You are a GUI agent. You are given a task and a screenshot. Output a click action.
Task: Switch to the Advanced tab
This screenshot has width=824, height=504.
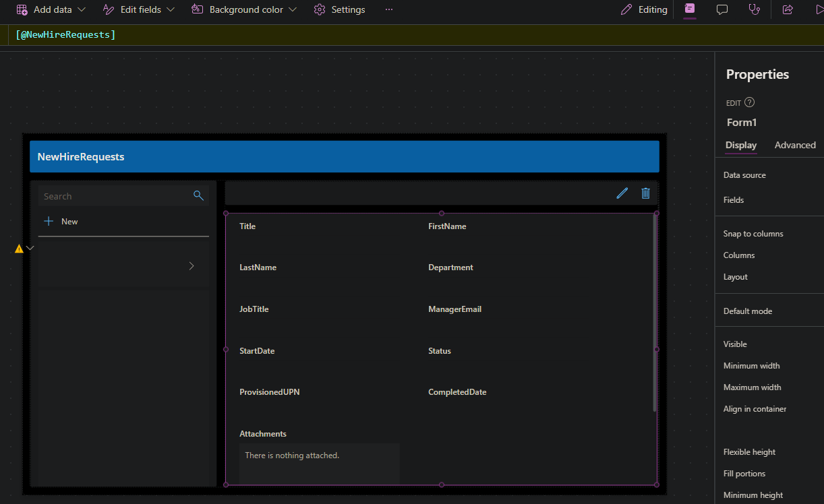point(795,145)
